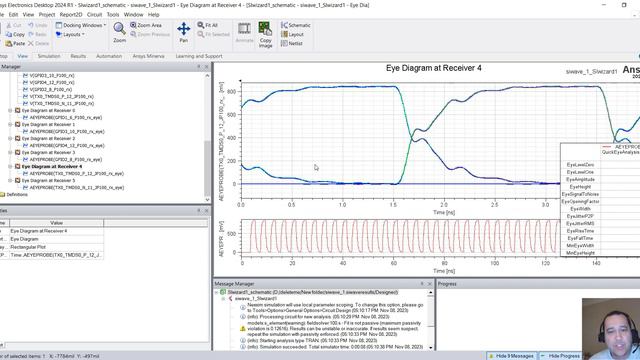Screen dimensions: 640x360
Task: Close the Message Manager panel
Action: 430,284
